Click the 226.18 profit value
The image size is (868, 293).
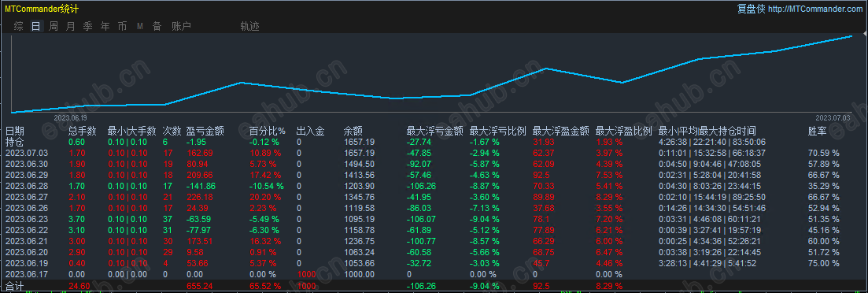tap(201, 197)
